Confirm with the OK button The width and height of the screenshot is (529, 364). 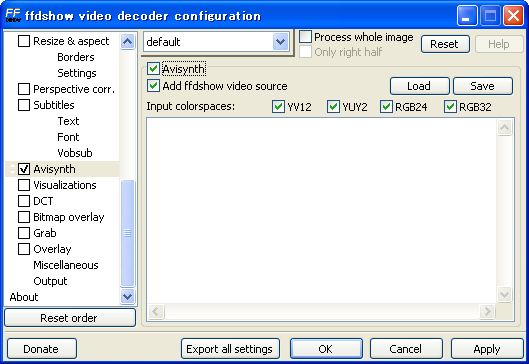coord(326,348)
